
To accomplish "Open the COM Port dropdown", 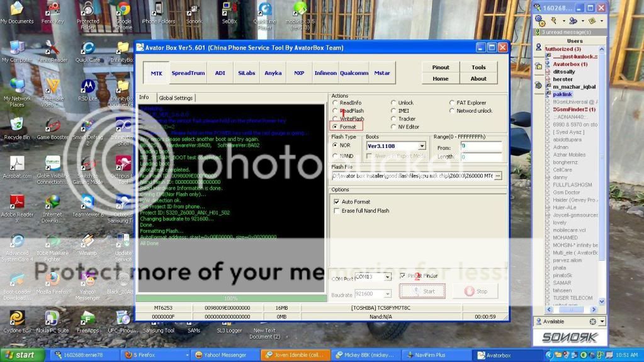I will point(387,276).
